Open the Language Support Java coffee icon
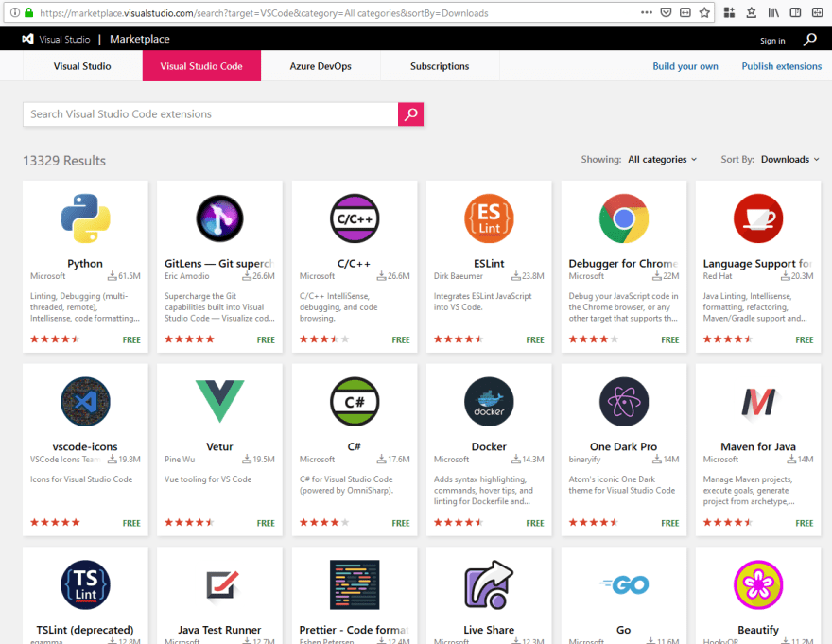Viewport: 832px width, 644px height. tap(757, 218)
